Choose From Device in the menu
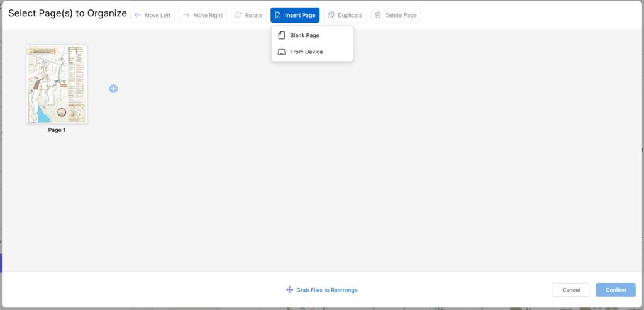Screen dimensions: 644x310 click(312, 52)
